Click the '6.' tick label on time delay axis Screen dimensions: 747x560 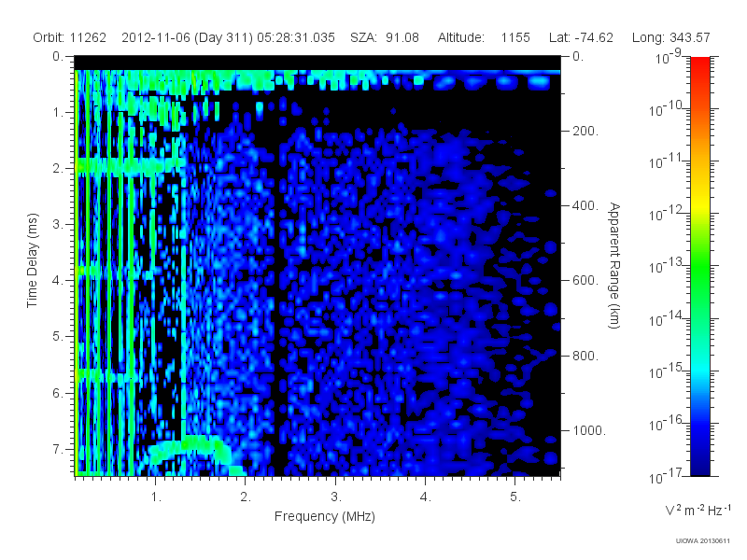tap(58, 393)
